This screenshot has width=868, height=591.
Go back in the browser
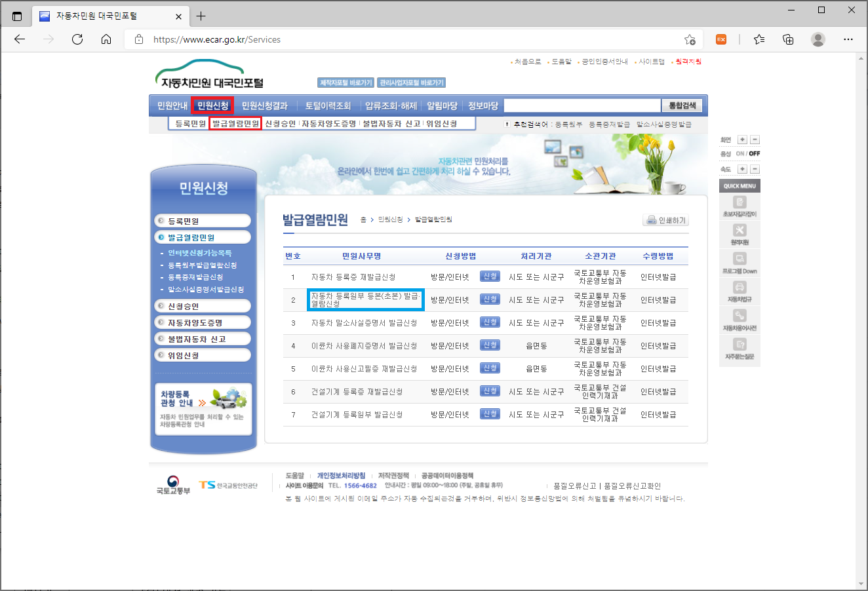(20, 39)
